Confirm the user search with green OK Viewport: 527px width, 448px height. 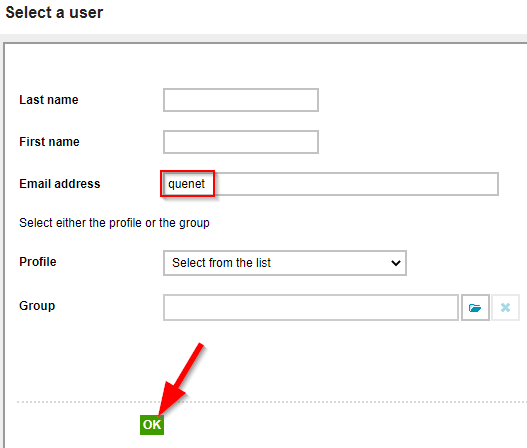click(152, 425)
